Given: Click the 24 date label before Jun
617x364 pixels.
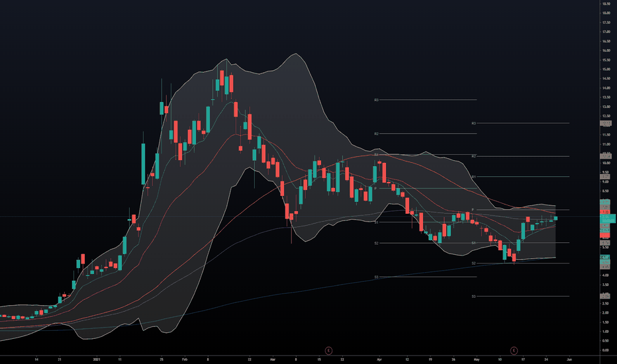Looking at the screenshot, I should [546, 359].
